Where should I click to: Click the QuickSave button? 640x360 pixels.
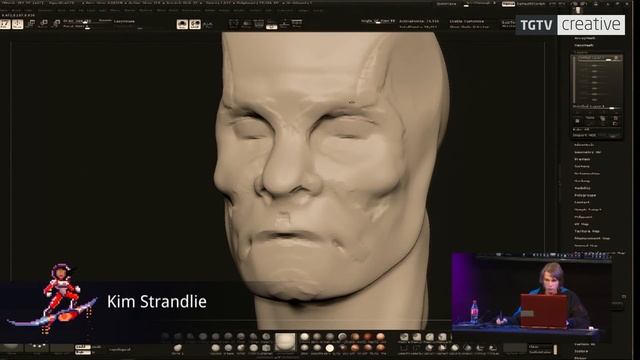pyautogui.click(x=447, y=4)
